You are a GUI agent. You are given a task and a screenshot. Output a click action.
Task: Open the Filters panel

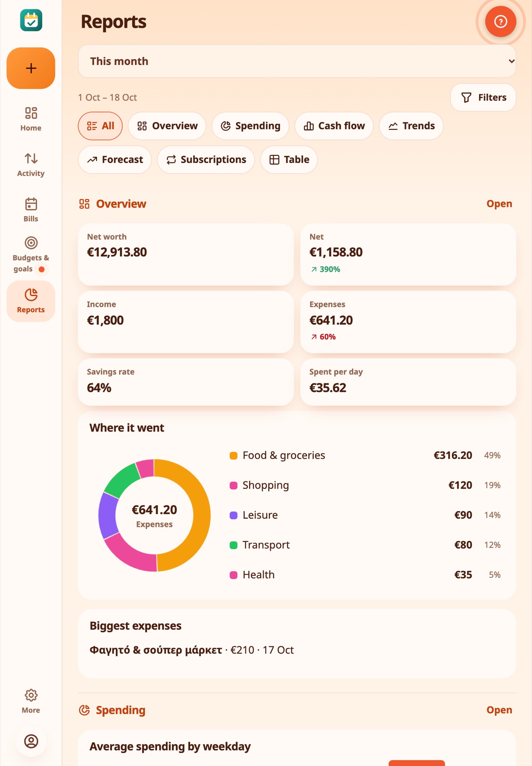point(483,97)
